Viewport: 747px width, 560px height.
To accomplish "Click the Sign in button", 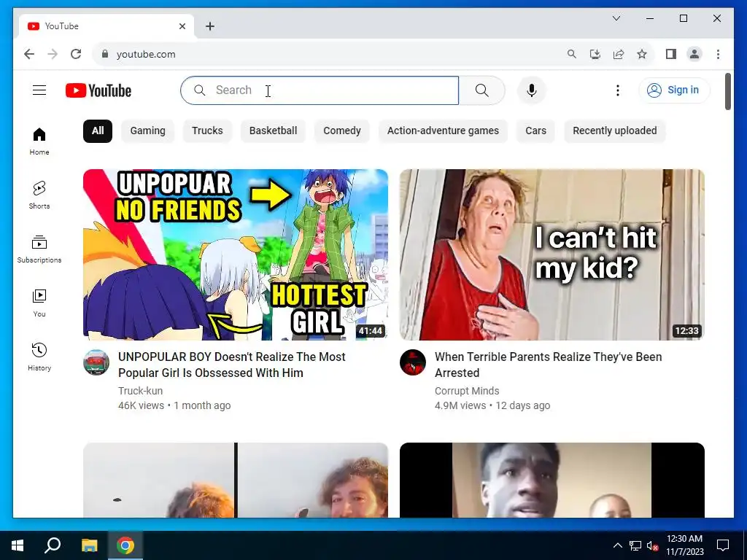I will pyautogui.click(x=674, y=90).
